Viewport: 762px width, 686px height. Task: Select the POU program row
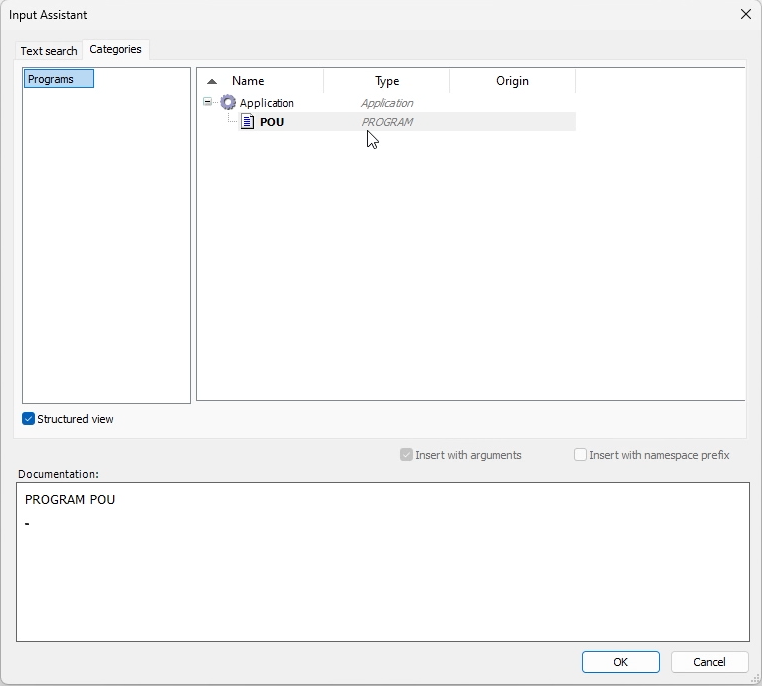407,121
